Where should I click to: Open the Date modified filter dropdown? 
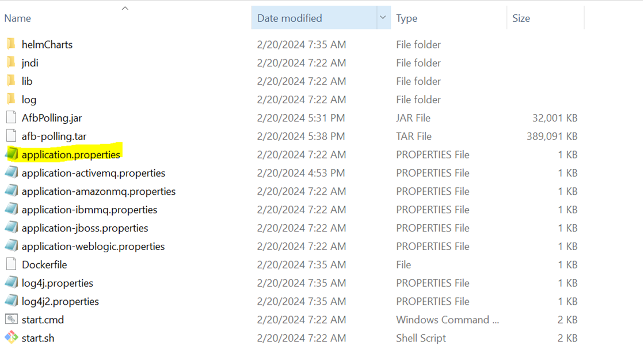(383, 17)
